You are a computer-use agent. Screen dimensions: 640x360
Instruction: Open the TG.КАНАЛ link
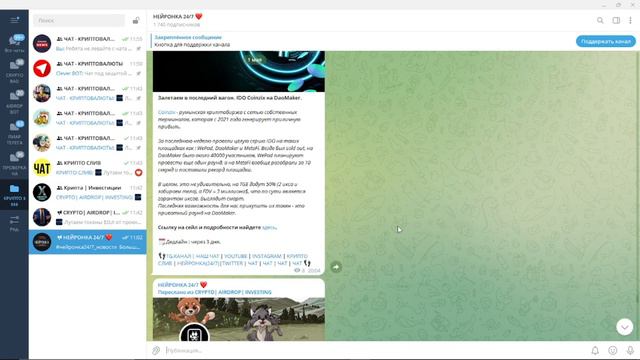coord(178,256)
